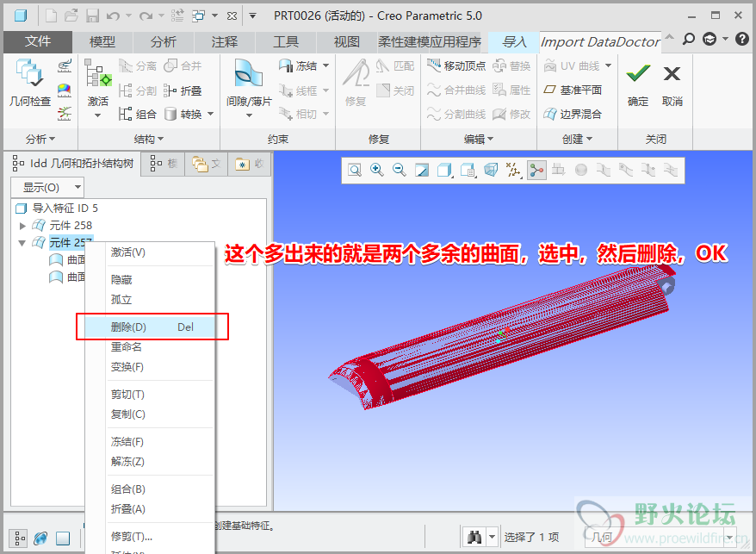Click the new file icon in title bar
This screenshot has width=756, height=554.
(52, 16)
